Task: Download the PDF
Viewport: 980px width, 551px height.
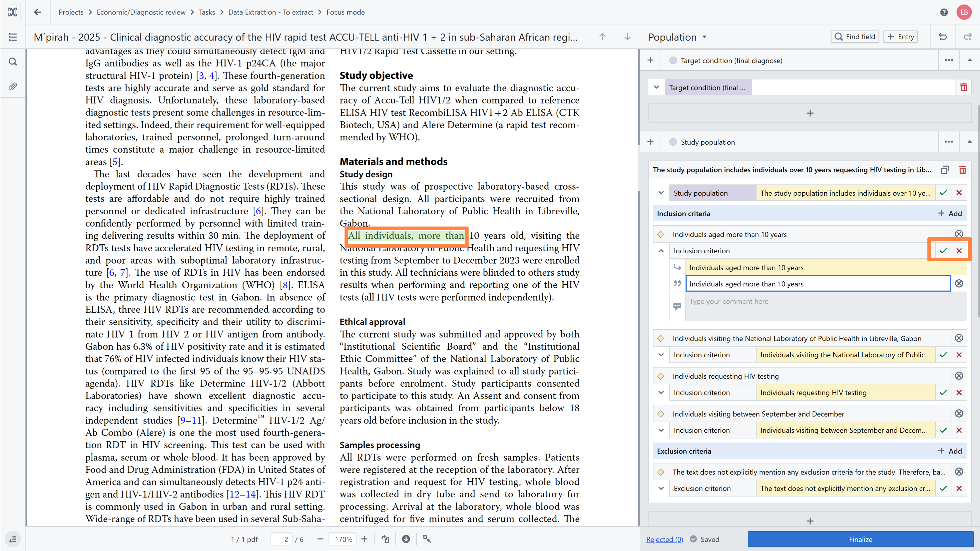Action: coord(406,539)
